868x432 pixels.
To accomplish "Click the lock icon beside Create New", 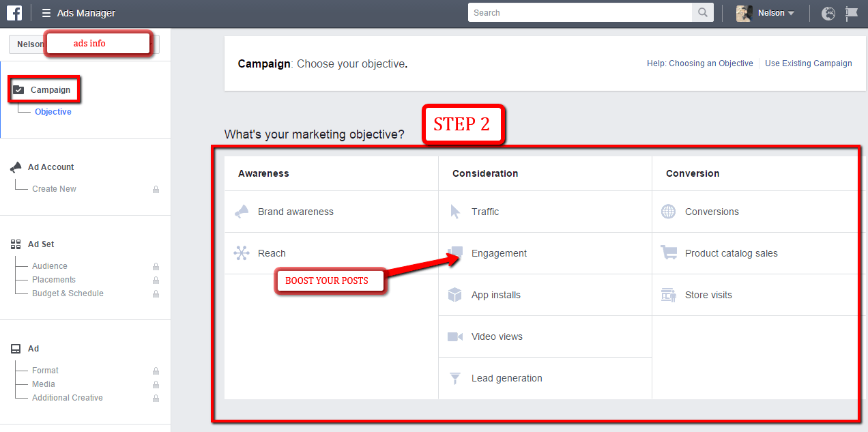I will tap(156, 190).
